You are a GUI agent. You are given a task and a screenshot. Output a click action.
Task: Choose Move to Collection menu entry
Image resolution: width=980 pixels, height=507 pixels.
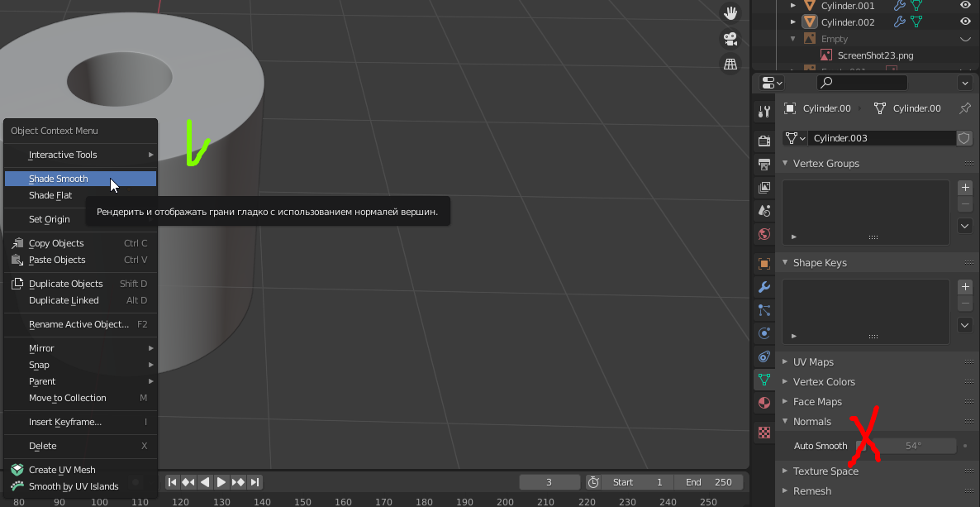80,398
